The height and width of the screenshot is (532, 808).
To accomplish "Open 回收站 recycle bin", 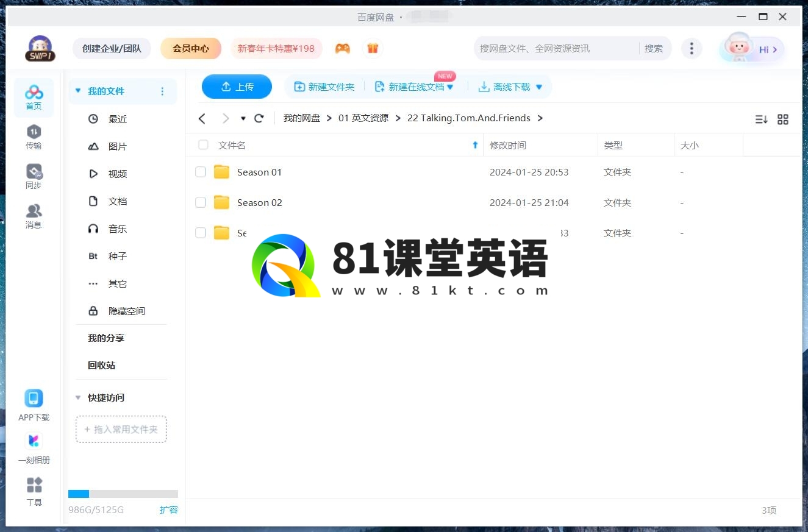I will coord(101,365).
